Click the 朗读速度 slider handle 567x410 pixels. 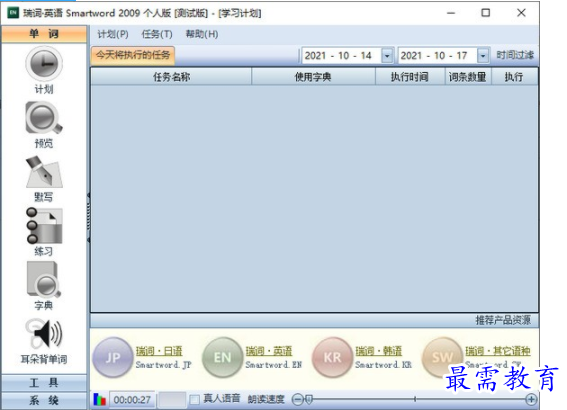[x=308, y=400]
